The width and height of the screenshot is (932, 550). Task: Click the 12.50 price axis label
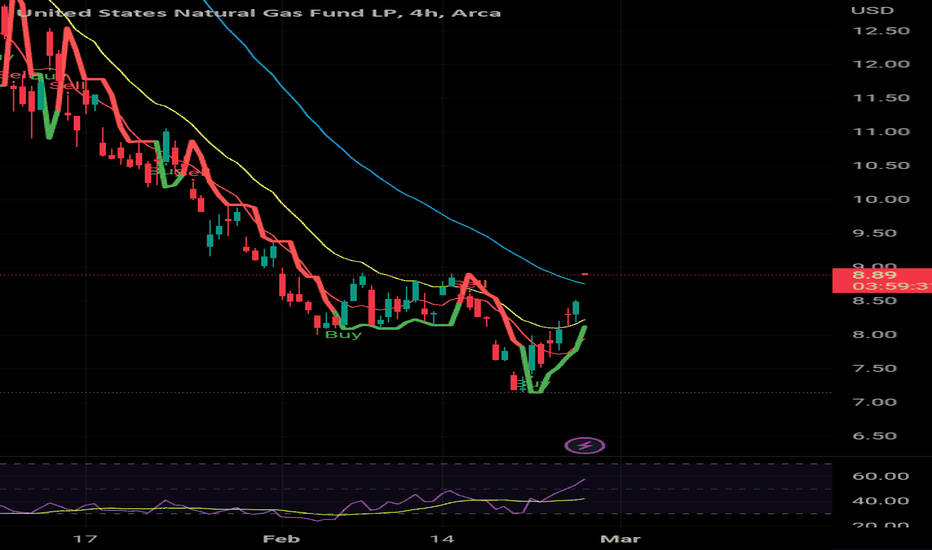[x=881, y=31]
